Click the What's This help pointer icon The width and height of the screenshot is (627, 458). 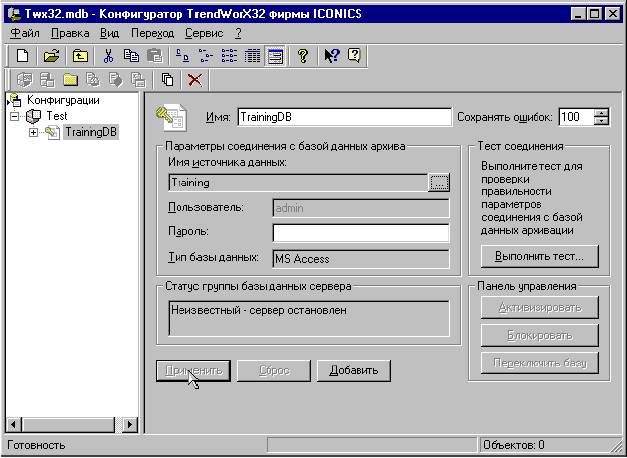click(x=331, y=56)
